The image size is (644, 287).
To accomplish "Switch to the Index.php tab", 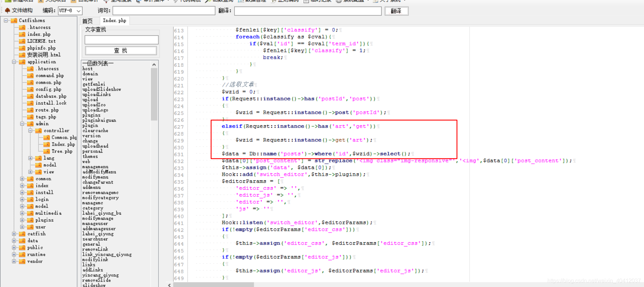I will pos(114,20).
